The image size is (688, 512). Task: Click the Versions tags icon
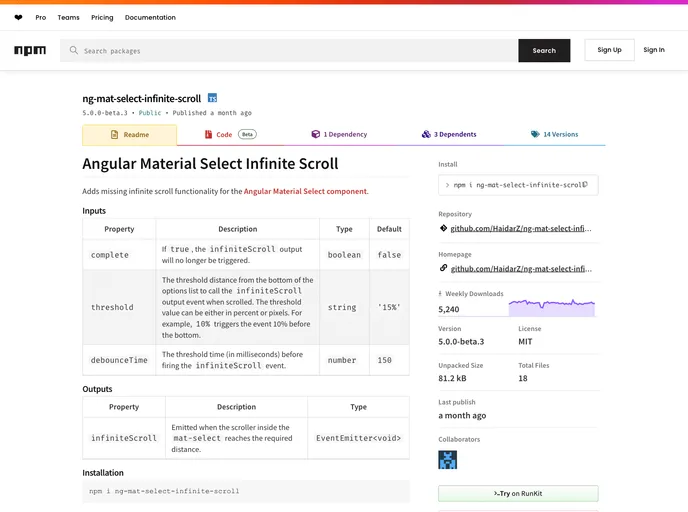pyautogui.click(x=535, y=134)
